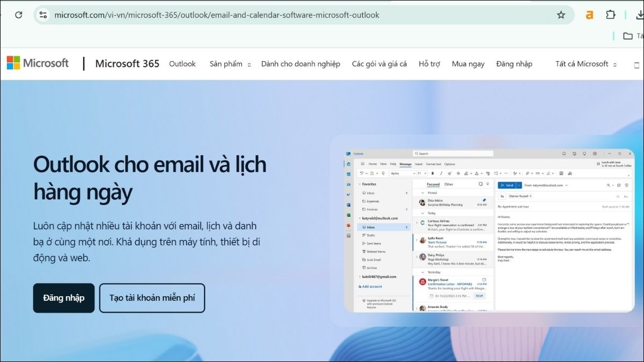Viewport: 644px width, 362px height.
Task: Click the dark Đăng nhập hero button
Action: 64,298
